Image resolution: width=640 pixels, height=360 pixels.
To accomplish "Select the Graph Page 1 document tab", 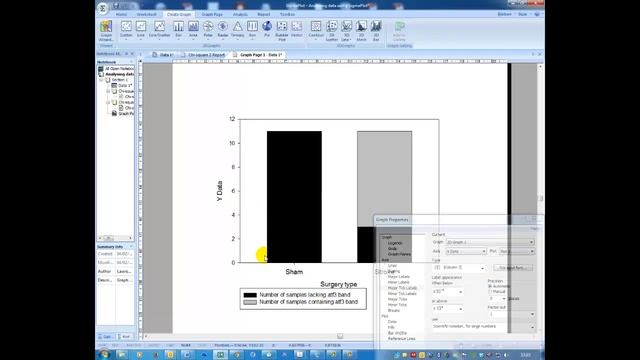I will click(258, 55).
